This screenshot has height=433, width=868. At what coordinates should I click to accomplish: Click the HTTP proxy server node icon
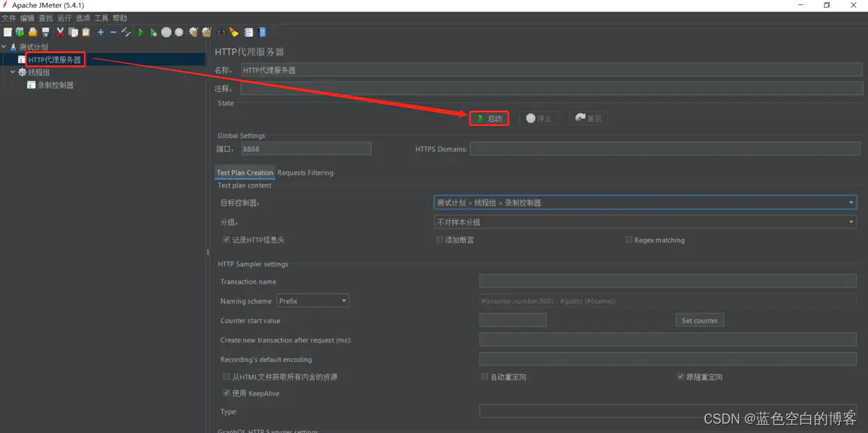22,59
